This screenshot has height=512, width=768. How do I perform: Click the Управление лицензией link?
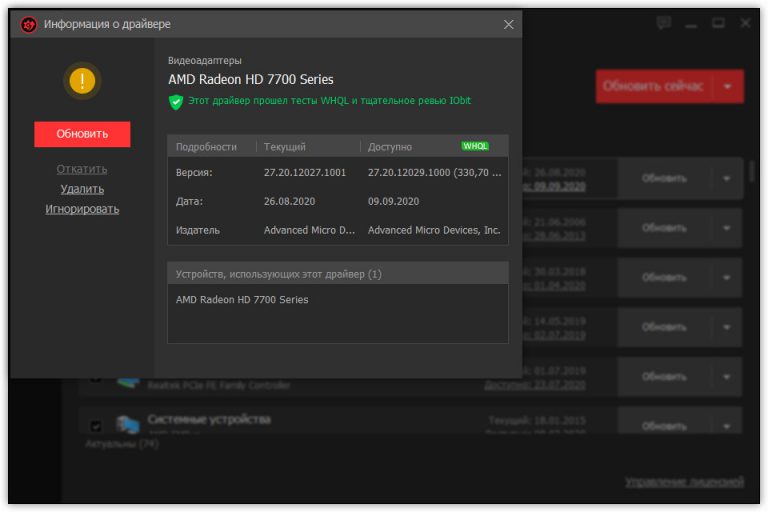684,482
